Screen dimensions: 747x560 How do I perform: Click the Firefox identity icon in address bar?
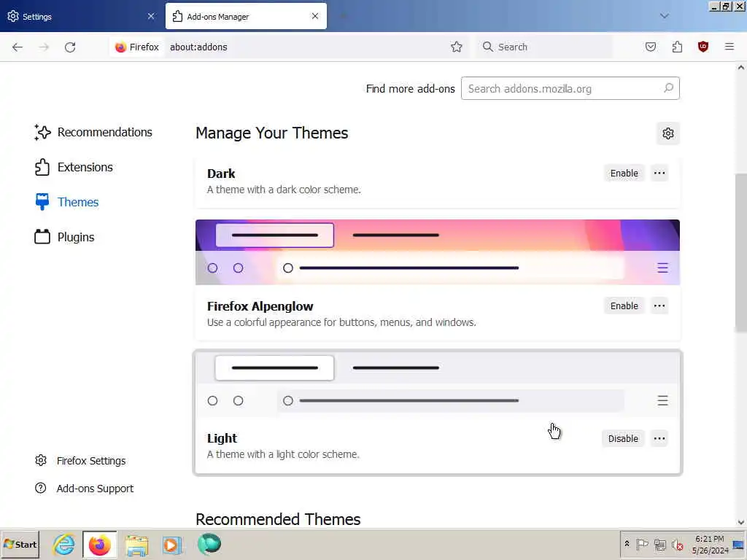coord(137,47)
